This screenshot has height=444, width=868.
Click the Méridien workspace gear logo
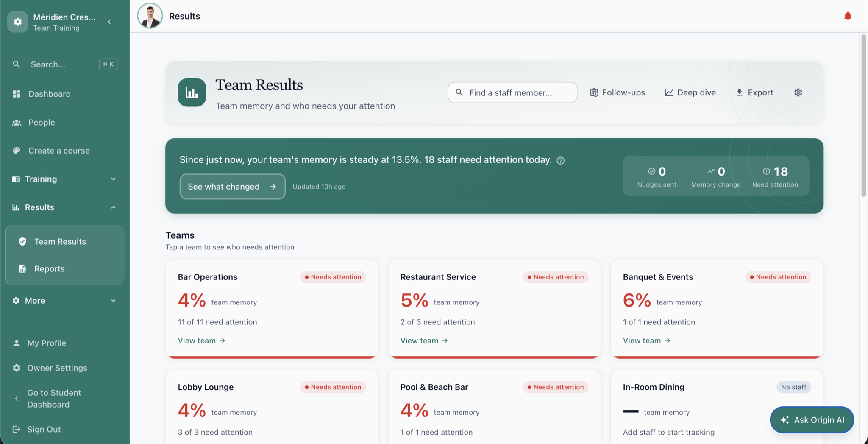[18, 22]
